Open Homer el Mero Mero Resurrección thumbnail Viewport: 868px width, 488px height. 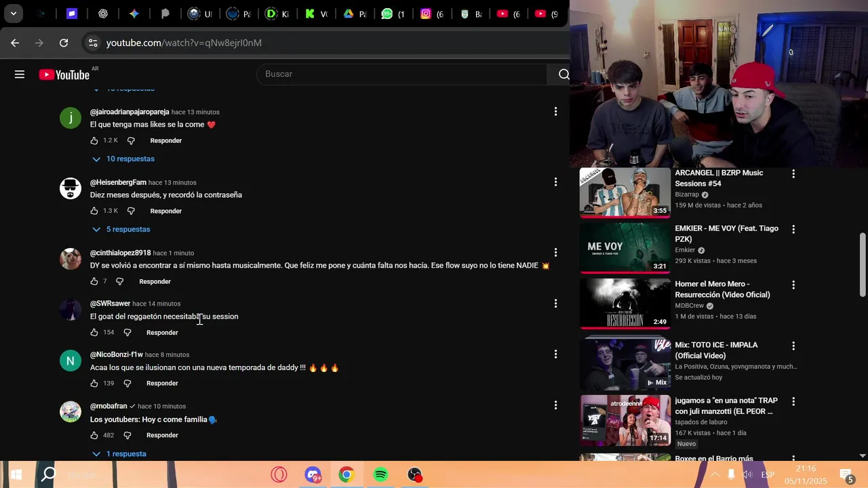[625, 304]
